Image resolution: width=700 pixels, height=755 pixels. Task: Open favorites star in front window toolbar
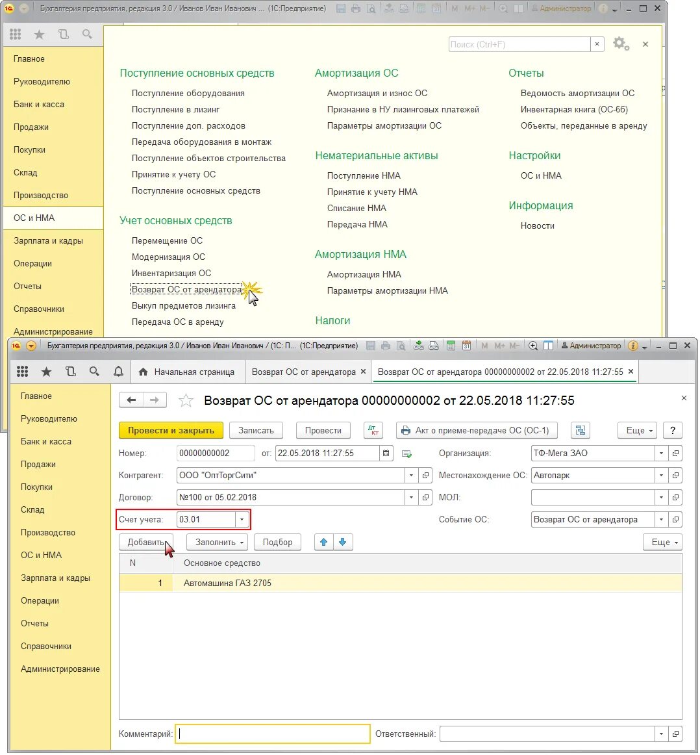click(x=46, y=372)
